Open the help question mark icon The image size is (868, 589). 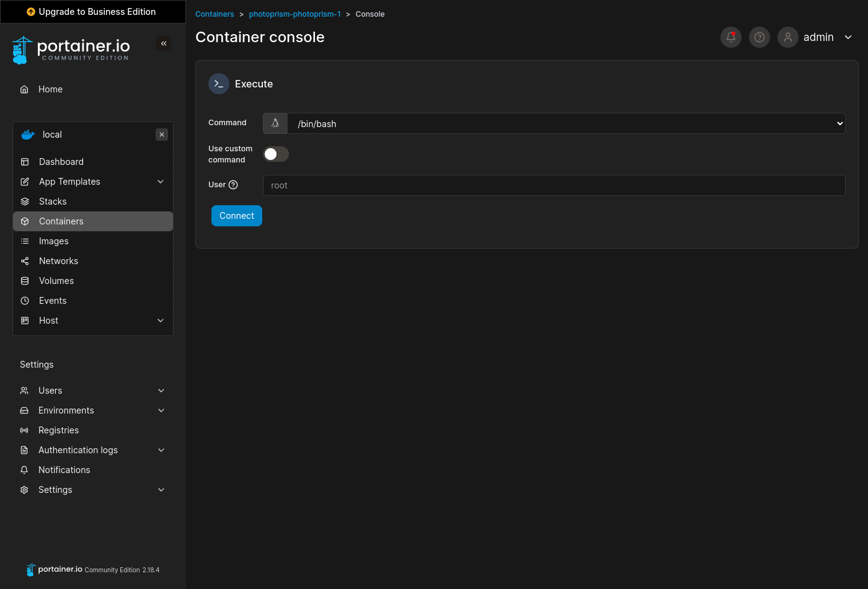(x=759, y=37)
